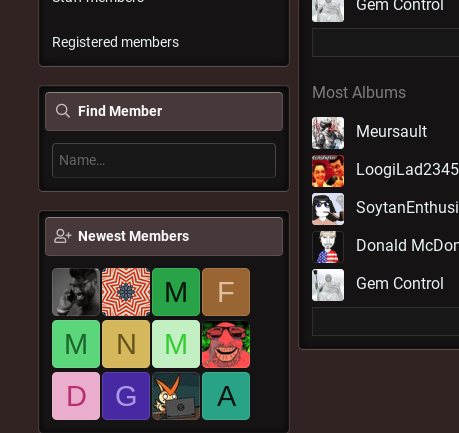This screenshot has width=459, height=433.
Task: Select the yellow N avatar
Action: (126, 344)
